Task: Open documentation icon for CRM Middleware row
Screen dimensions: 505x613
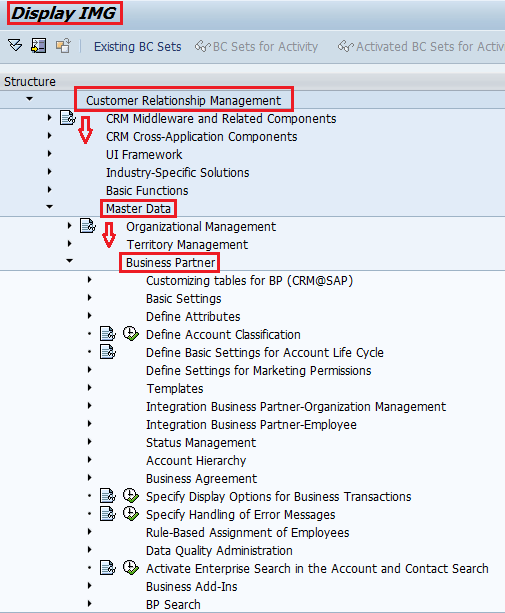Action: point(68,118)
